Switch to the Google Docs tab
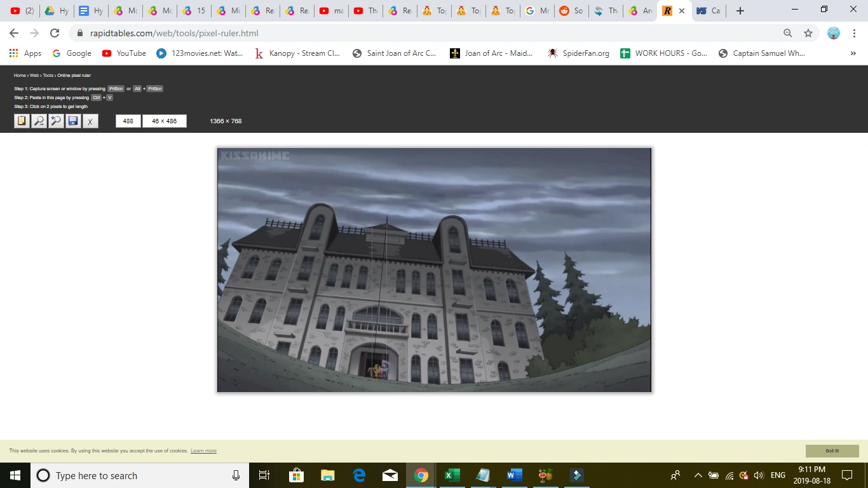Screen dimensions: 868x488 pyautogui.click(x=90, y=11)
